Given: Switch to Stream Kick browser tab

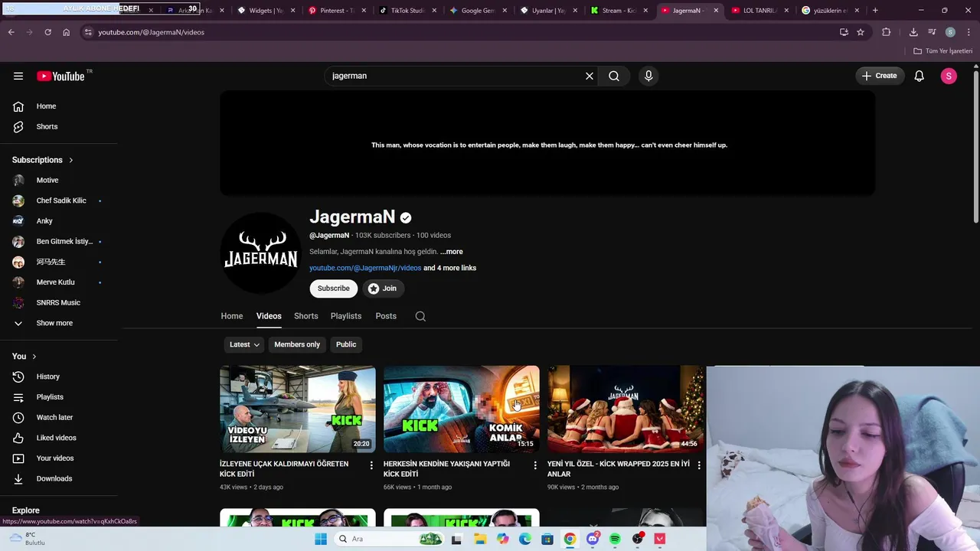Looking at the screenshot, I should tap(617, 11).
